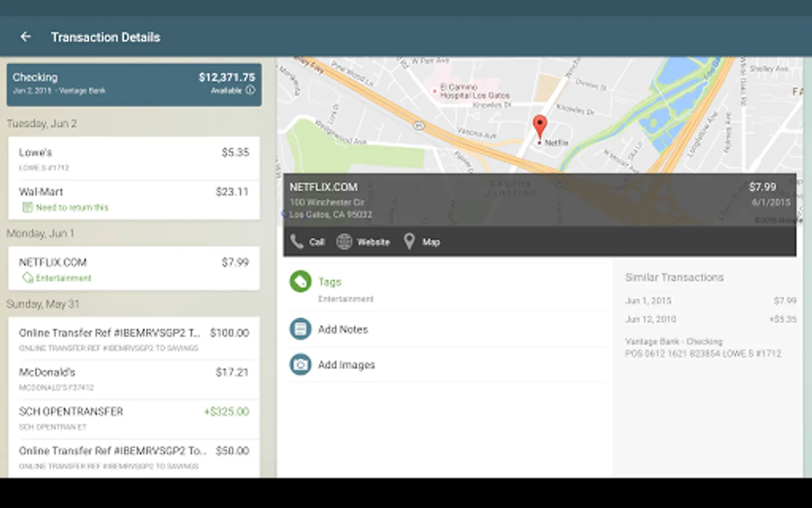
Task: Click the globe Website icon
Action: click(x=344, y=242)
